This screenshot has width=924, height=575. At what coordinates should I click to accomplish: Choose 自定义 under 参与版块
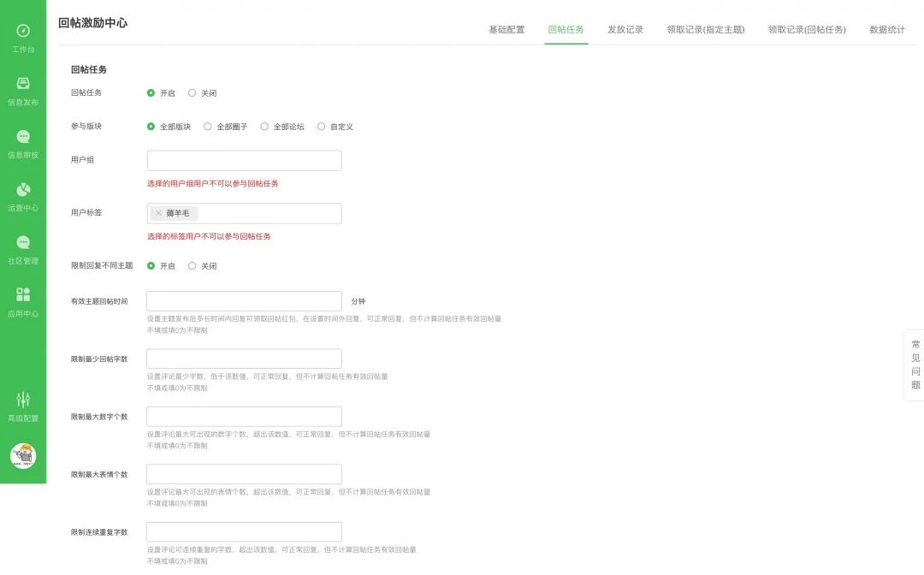(x=322, y=126)
